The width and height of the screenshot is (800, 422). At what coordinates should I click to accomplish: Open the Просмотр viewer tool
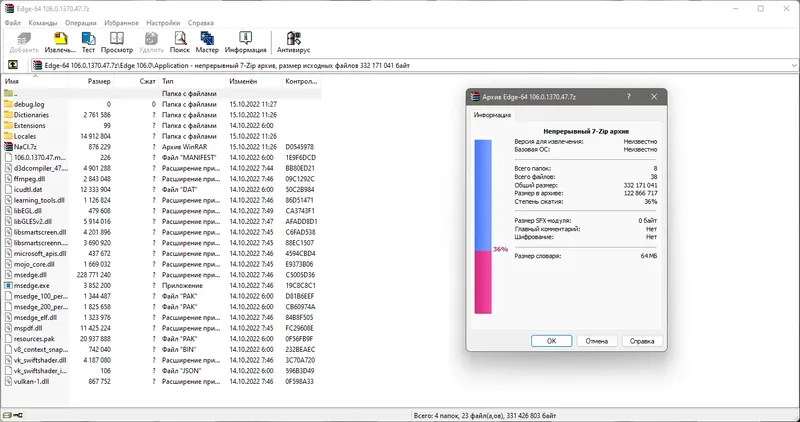117,42
